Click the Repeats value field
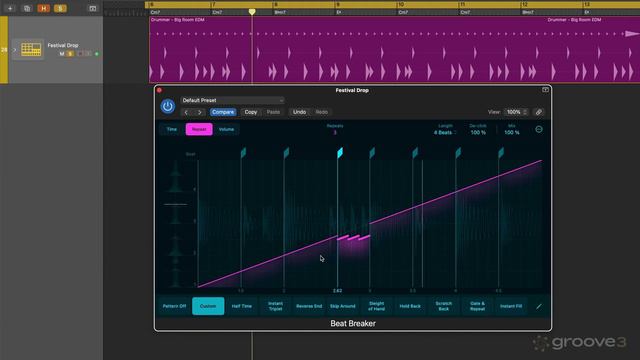Image resolution: width=640 pixels, height=360 pixels. (335, 133)
